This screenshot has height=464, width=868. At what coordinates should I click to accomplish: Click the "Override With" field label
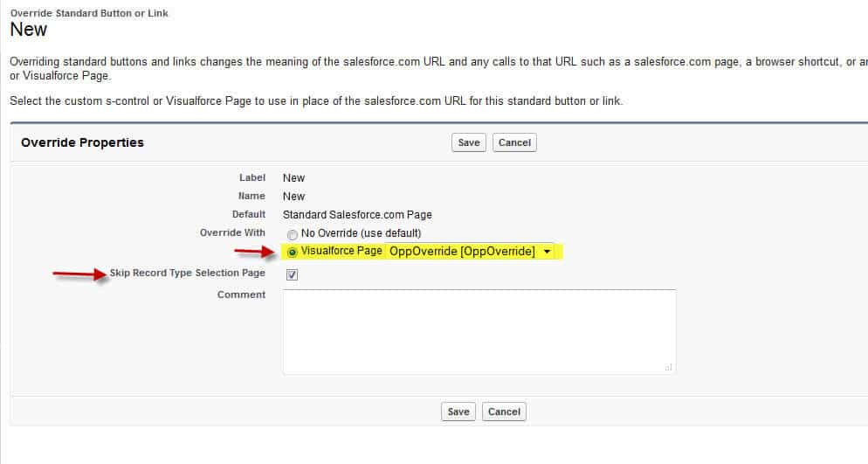232,232
